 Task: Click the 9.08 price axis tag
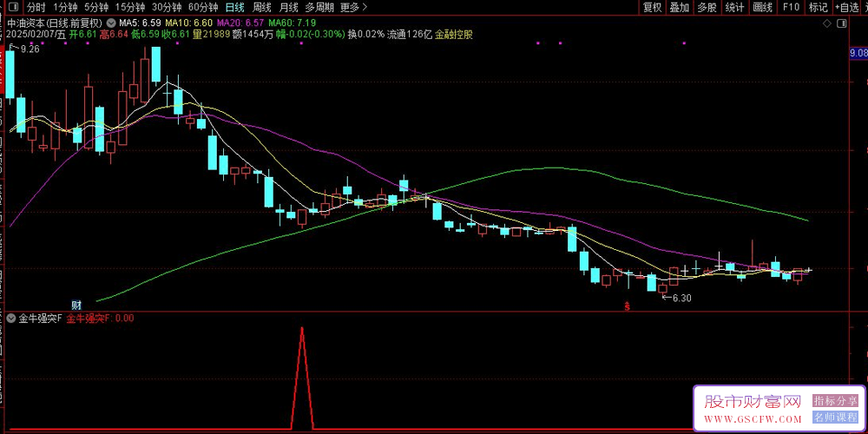point(858,53)
